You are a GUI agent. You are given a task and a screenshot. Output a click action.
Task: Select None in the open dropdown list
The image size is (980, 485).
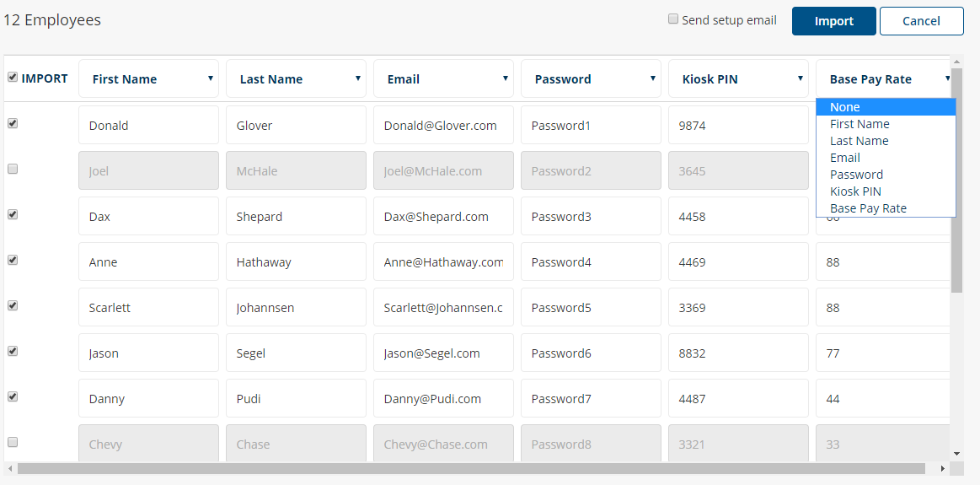coord(886,107)
